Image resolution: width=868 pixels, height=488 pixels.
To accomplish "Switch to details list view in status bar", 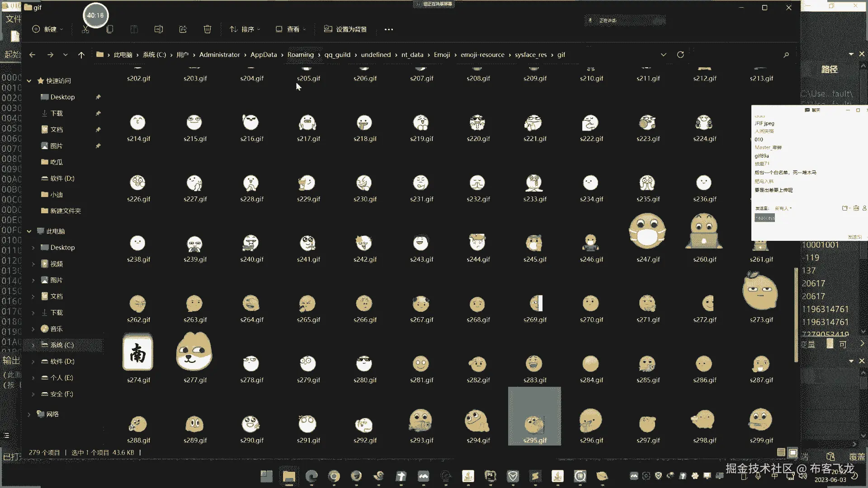I will pos(781,452).
